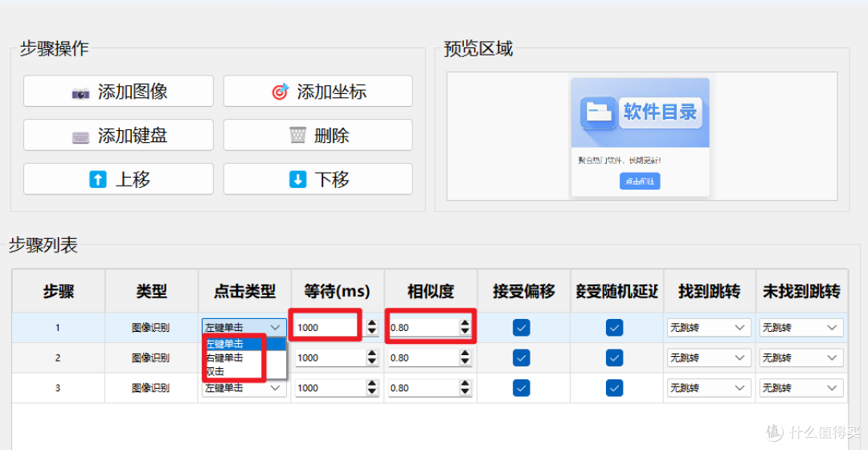868x450 pixels.
Task: Click the 接受偏移 column header
Action: [x=524, y=291]
